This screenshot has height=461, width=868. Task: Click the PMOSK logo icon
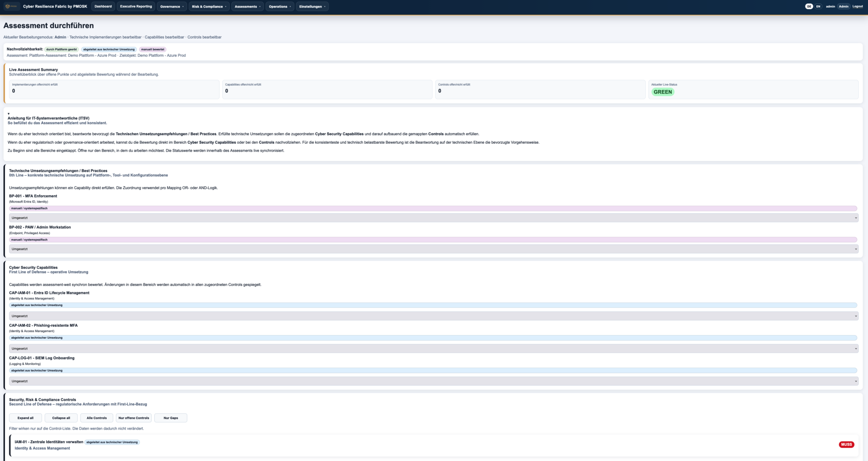11,6
